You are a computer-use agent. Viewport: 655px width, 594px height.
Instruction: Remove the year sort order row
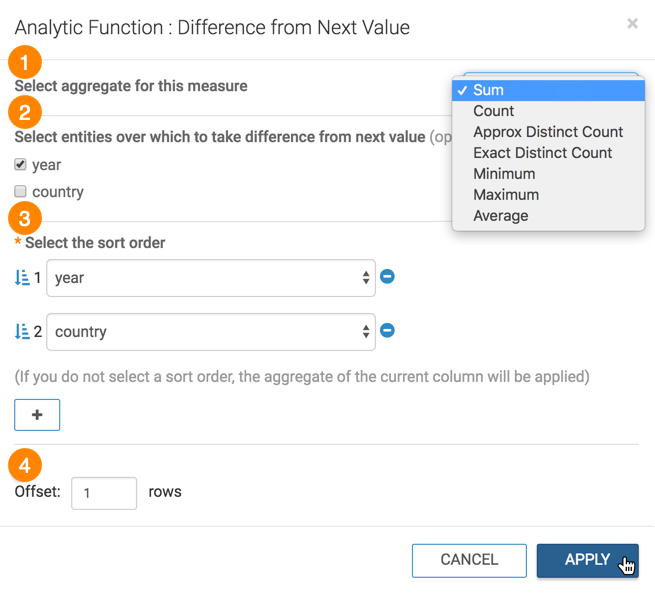pyautogui.click(x=388, y=277)
